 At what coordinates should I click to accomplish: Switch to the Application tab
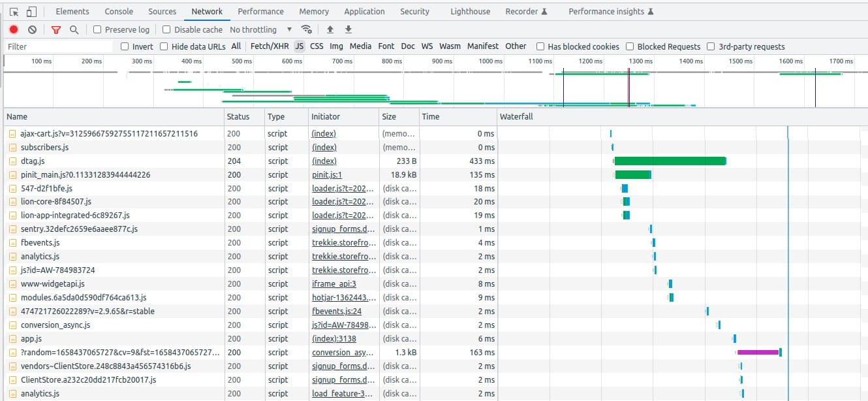pyautogui.click(x=364, y=12)
